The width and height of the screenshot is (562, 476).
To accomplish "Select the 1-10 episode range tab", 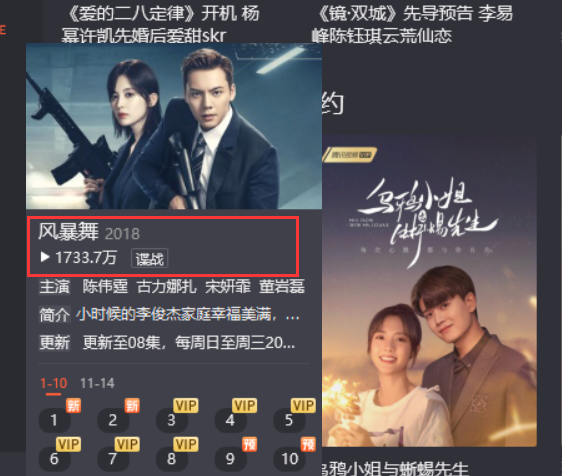I will tap(53, 384).
